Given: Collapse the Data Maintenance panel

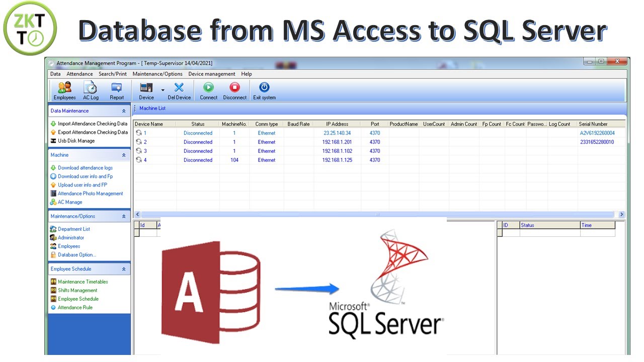Looking at the screenshot, I should pyautogui.click(x=124, y=111).
